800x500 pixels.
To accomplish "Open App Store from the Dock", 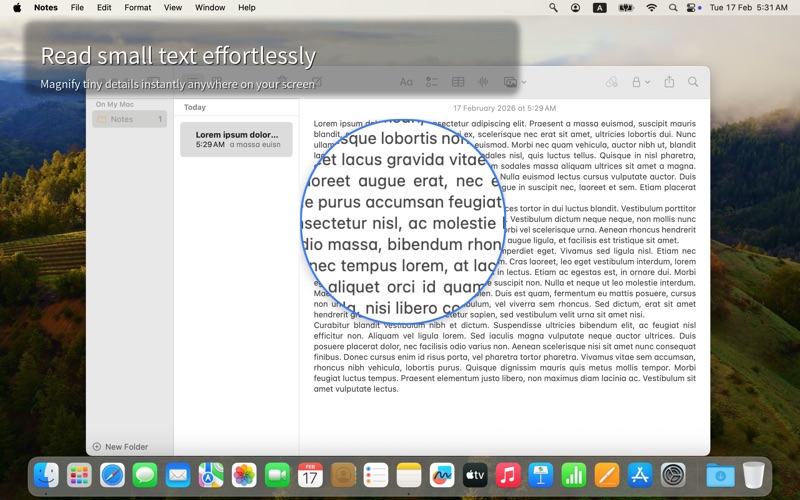I will [x=640, y=476].
